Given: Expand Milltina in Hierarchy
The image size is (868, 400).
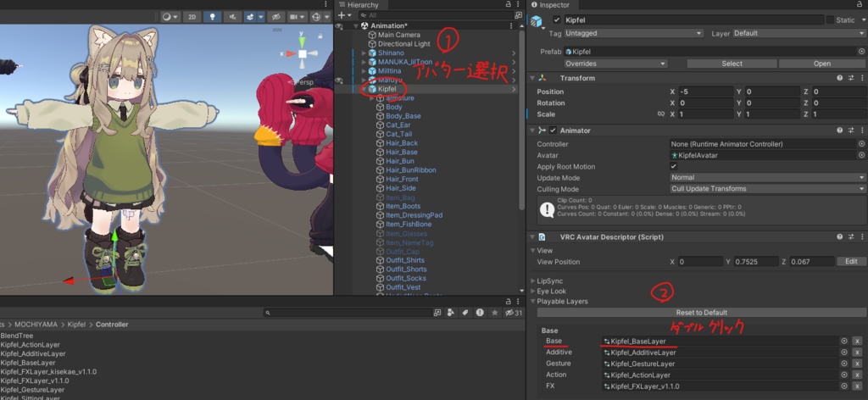Looking at the screenshot, I should (364, 71).
